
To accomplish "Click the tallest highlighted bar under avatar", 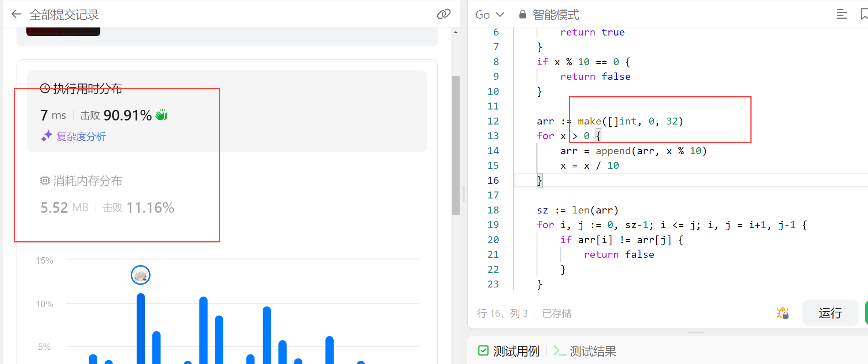I will 141,328.
